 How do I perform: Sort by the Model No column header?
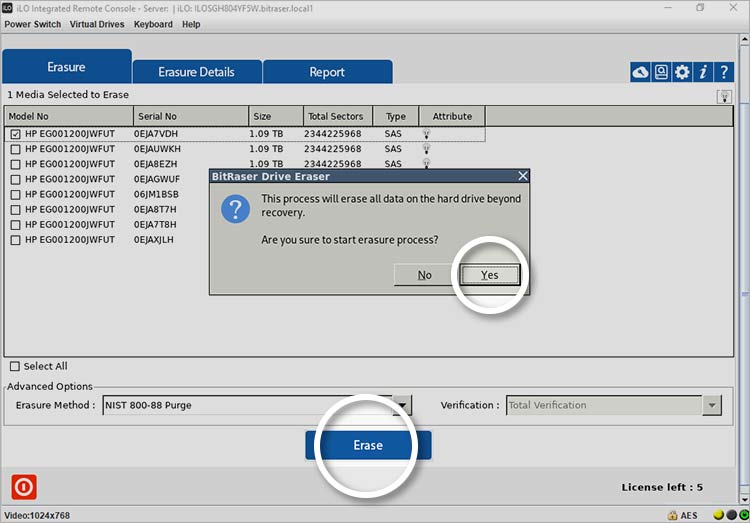tap(69, 116)
